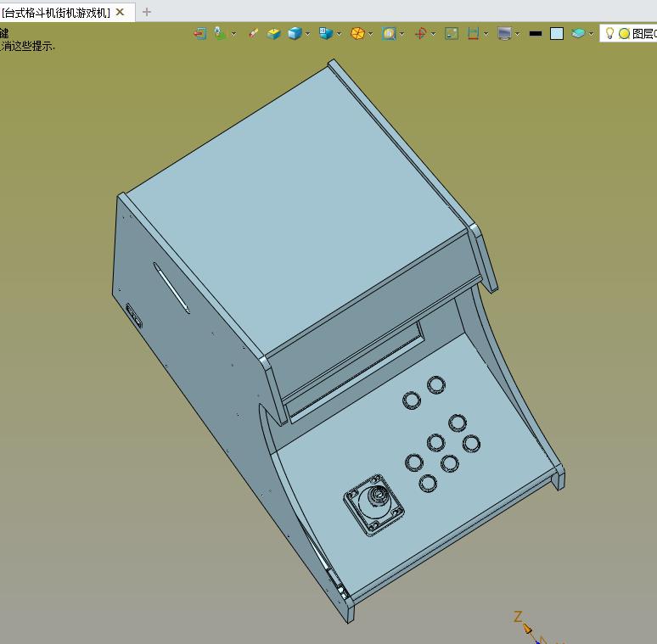The height and width of the screenshot is (644, 657).
Task: Click the orange faceted sphere icon
Action: pos(358,33)
